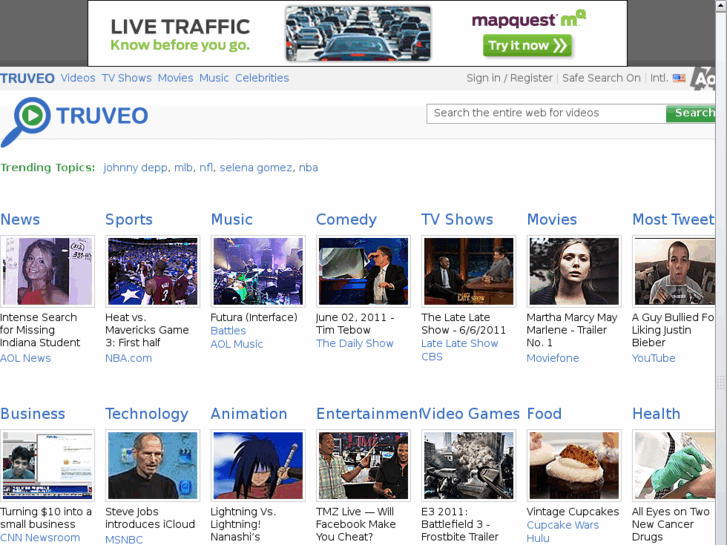Click the US flag icon next to Intl.
The width and height of the screenshot is (727, 545).
(x=679, y=78)
